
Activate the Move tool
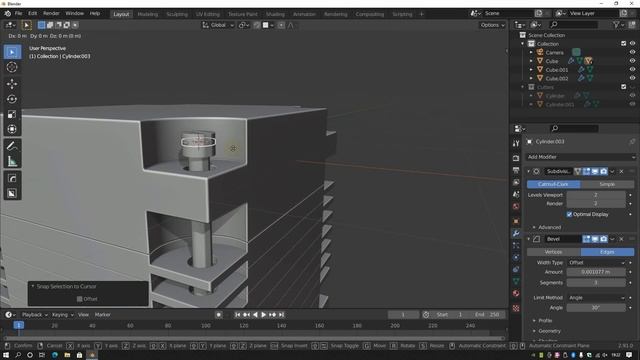(x=12, y=84)
